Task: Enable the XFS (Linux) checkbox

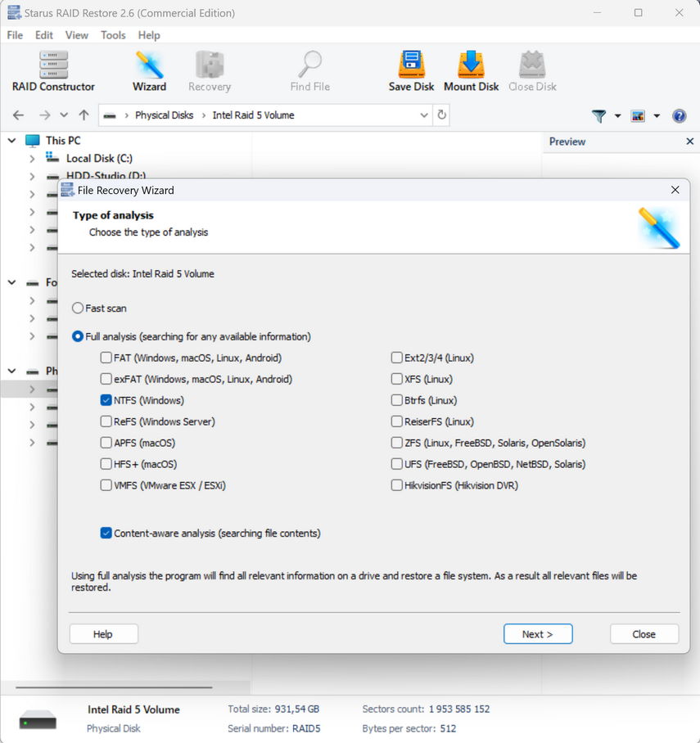Action: pyautogui.click(x=396, y=379)
